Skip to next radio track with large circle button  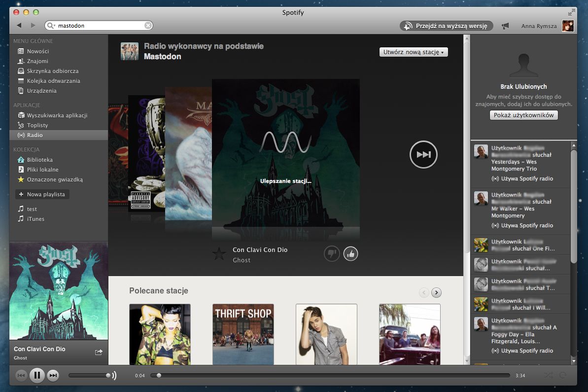(423, 154)
